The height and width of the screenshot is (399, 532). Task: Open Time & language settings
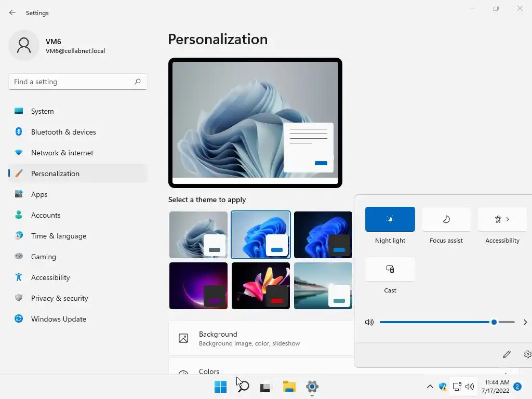78,236
